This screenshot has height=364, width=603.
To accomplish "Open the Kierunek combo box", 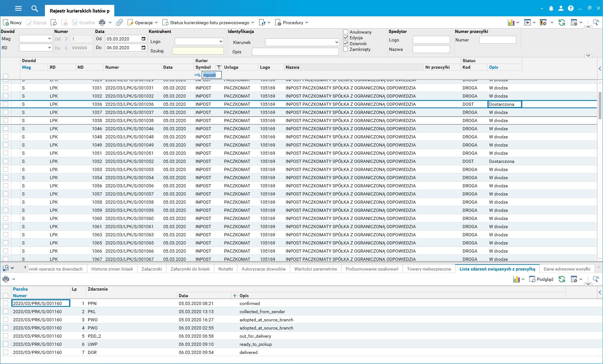I will pos(302,42).
